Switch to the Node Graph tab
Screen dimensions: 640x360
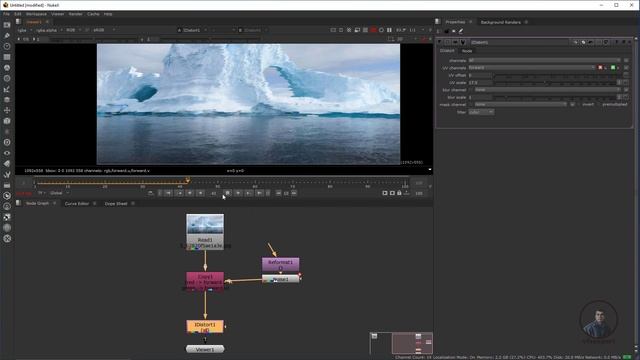[x=38, y=203]
